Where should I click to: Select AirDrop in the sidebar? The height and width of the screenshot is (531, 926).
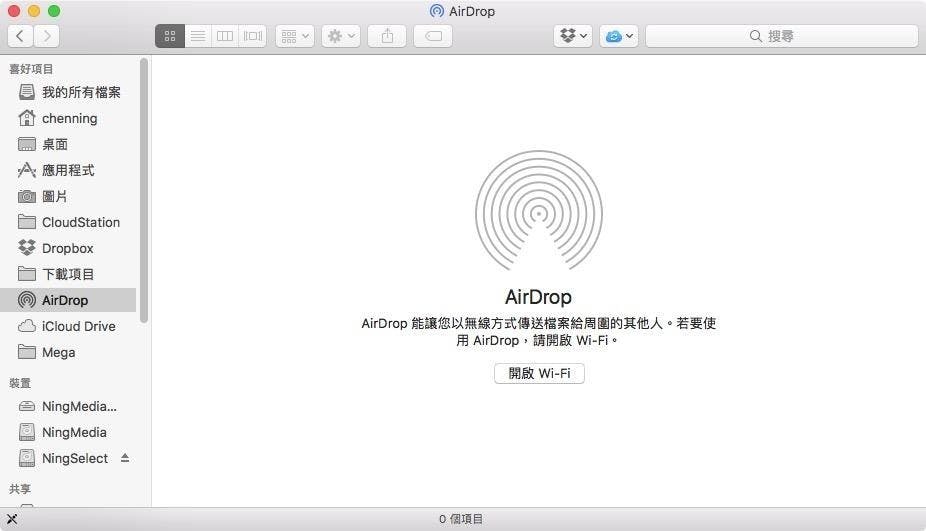[70, 300]
